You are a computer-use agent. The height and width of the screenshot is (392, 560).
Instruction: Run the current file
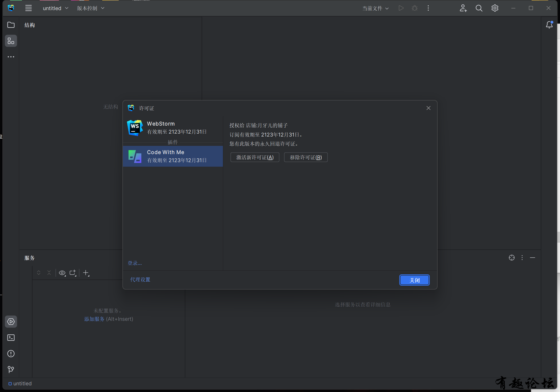(401, 8)
